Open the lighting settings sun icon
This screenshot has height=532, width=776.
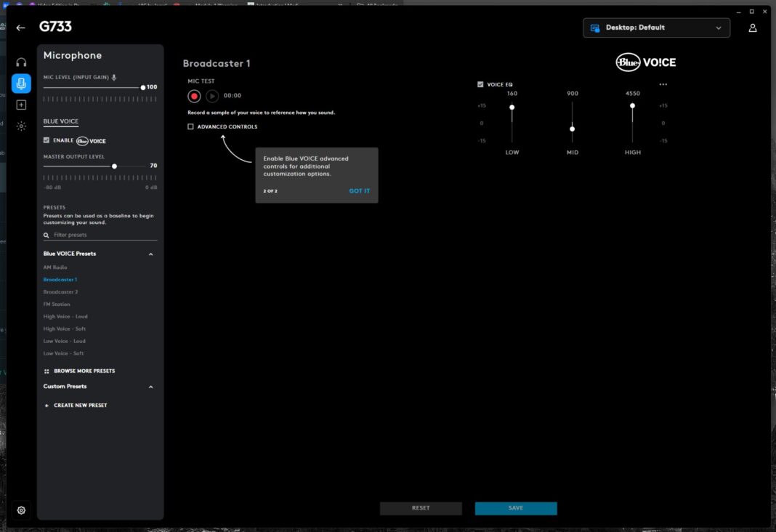[x=21, y=126]
